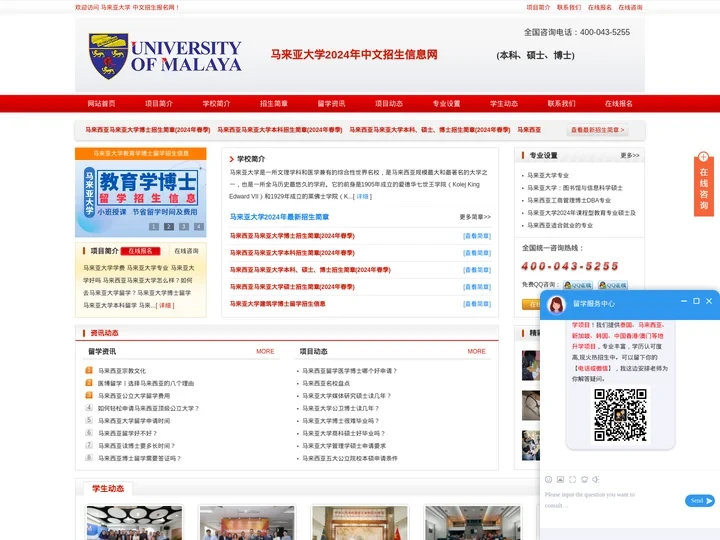720x540 pixels.
Task: Open the orange 在线咨询 side tab
Action: click(x=703, y=184)
